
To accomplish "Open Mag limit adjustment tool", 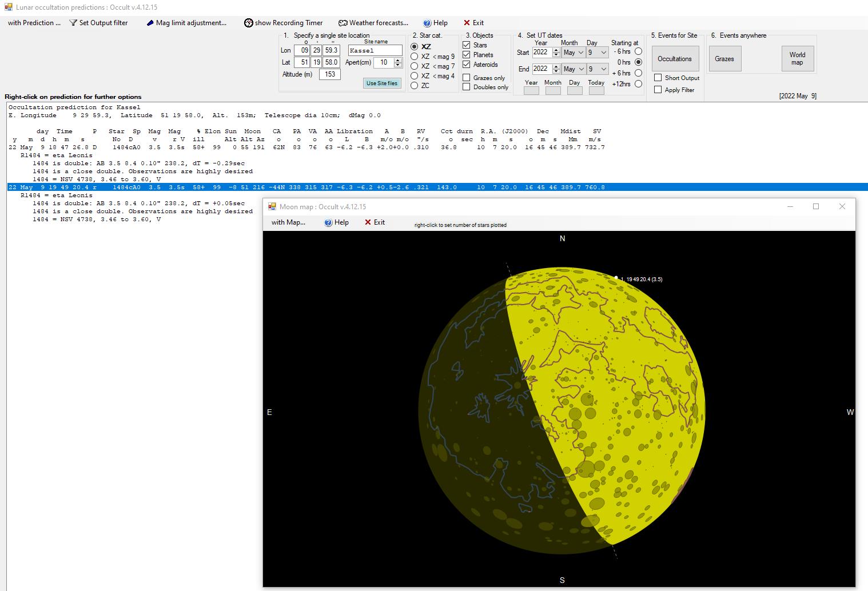I will pos(186,23).
